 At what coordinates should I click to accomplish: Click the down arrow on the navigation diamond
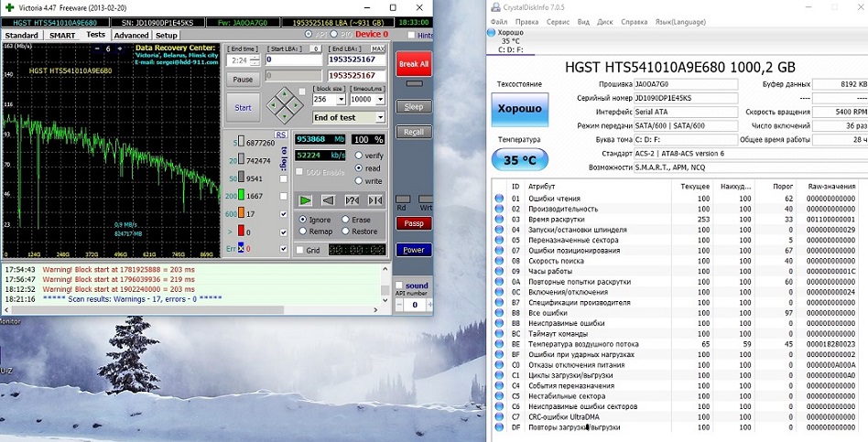point(285,116)
